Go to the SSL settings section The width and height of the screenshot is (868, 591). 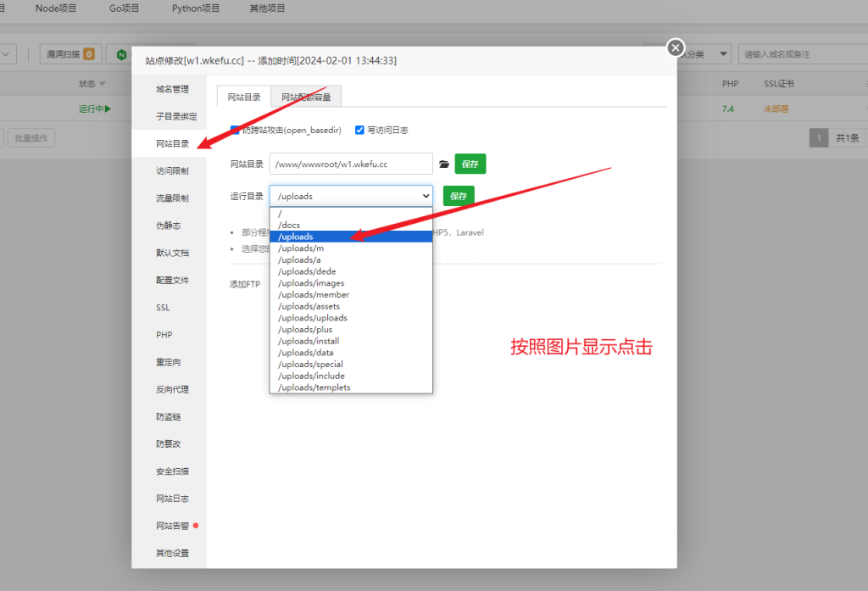163,308
